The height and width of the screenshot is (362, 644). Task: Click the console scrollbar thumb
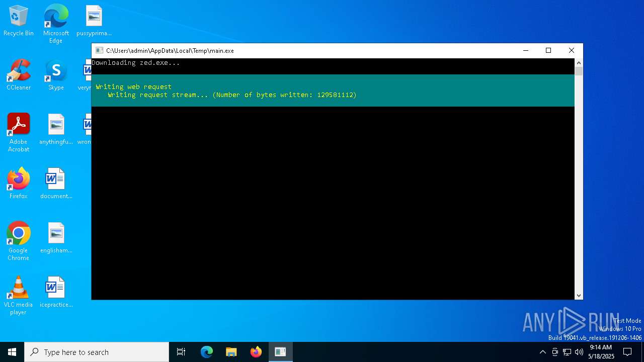tap(579, 71)
